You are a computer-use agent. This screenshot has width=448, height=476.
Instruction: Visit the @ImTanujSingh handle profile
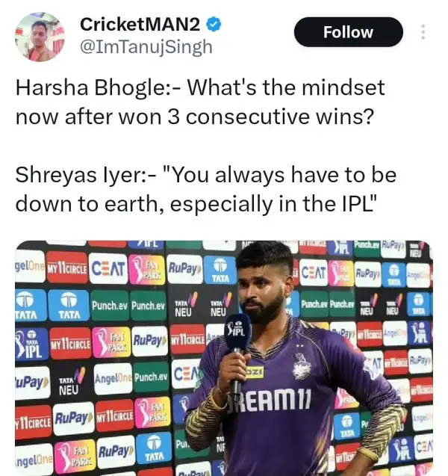pos(146,47)
